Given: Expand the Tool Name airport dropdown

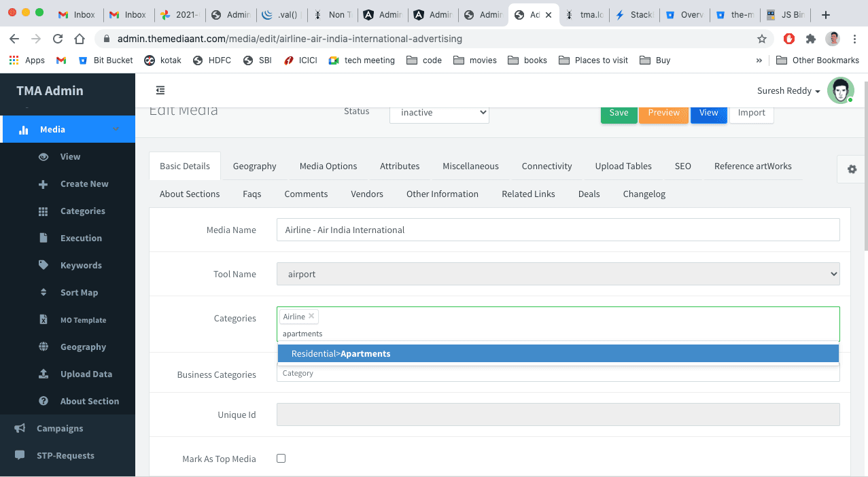Looking at the screenshot, I should [x=558, y=274].
